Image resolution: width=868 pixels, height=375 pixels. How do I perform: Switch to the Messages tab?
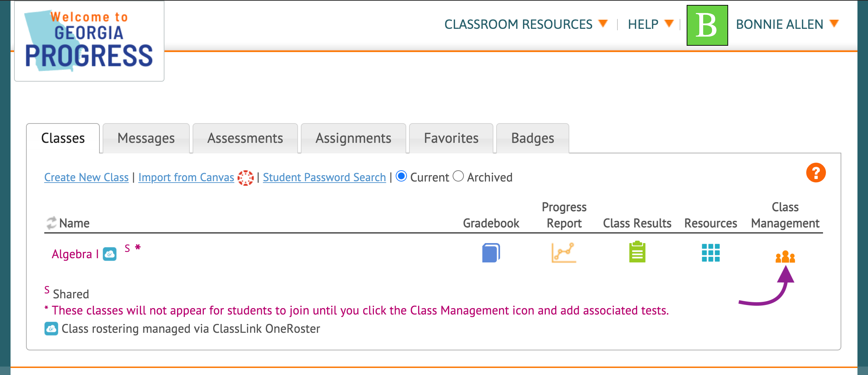(x=146, y=138)
